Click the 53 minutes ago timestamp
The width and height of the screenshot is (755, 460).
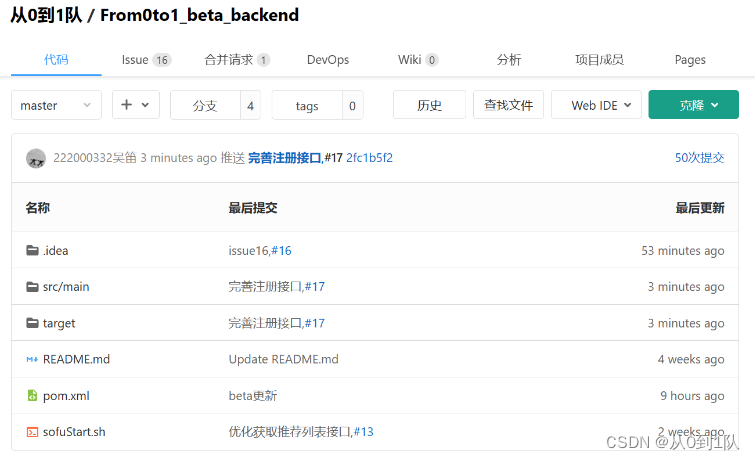[683, 250]
